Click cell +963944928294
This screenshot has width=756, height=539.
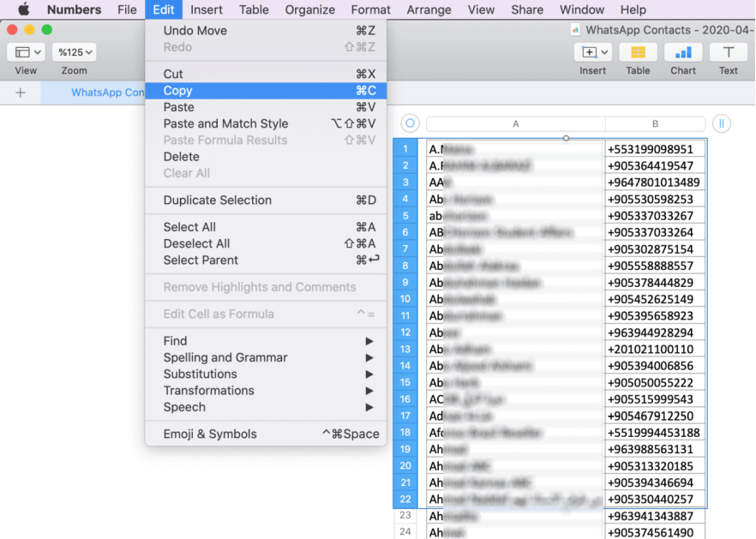coord(655,332)
